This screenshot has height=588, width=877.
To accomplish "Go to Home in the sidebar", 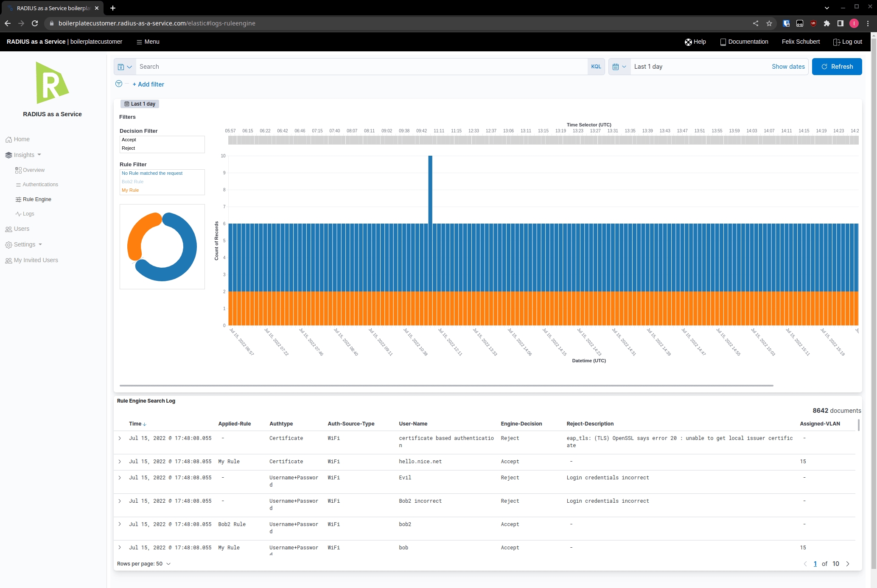I will [21, 139].
